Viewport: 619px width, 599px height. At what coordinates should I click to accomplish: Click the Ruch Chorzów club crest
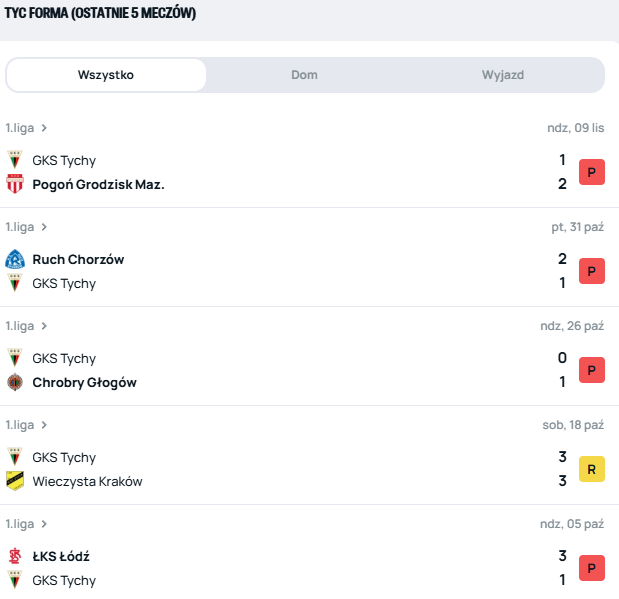15,259
